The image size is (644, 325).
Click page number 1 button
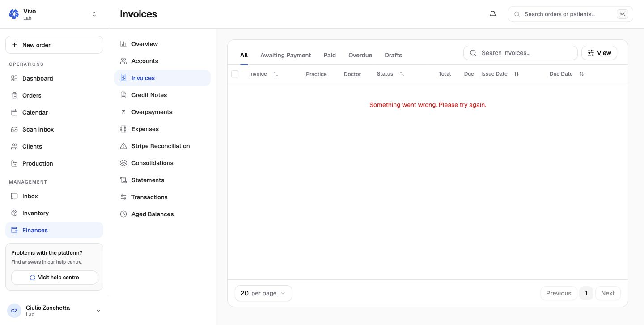tap(586, 293)
